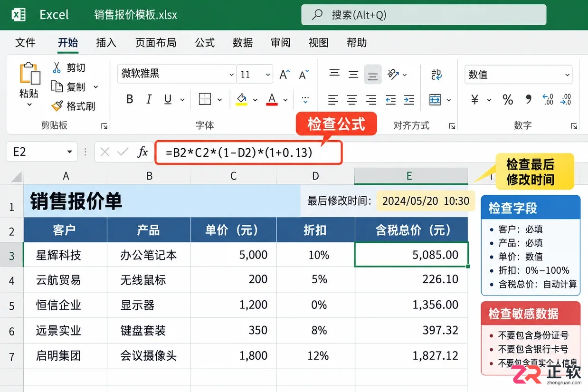The width and height of the screenshot is (588, 392).
Task: Select cell containing 星辉科技
Action: click(65, 255)
